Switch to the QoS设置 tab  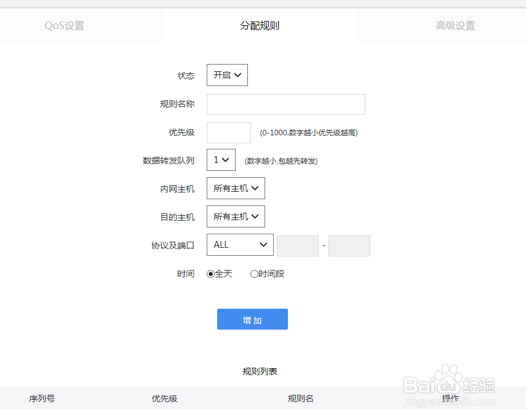click(x=65, y=25)
